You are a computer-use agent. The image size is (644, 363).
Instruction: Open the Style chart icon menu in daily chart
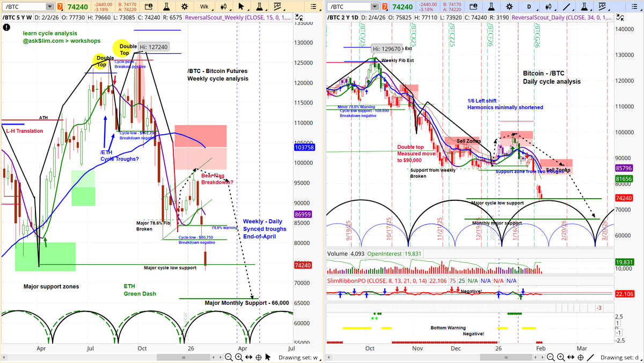click(x=602, y=7)
